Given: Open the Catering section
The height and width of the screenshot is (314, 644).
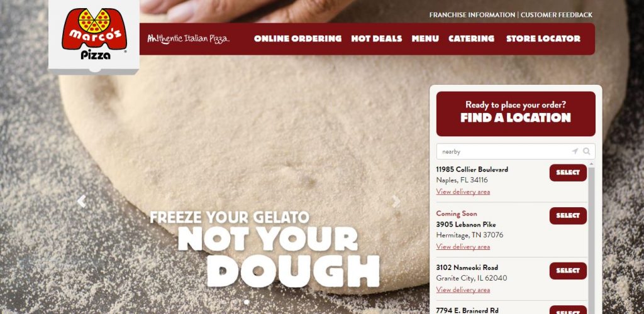Looking at the screenshot, I should point(472,38).
